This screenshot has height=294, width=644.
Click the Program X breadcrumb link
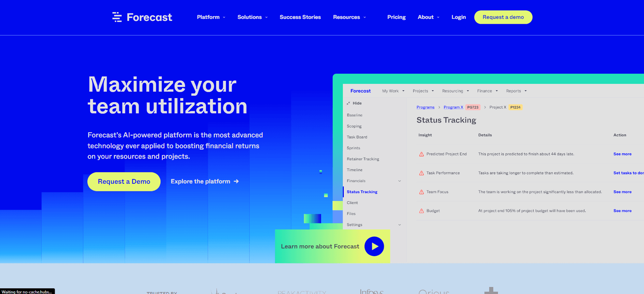point(453,107)
